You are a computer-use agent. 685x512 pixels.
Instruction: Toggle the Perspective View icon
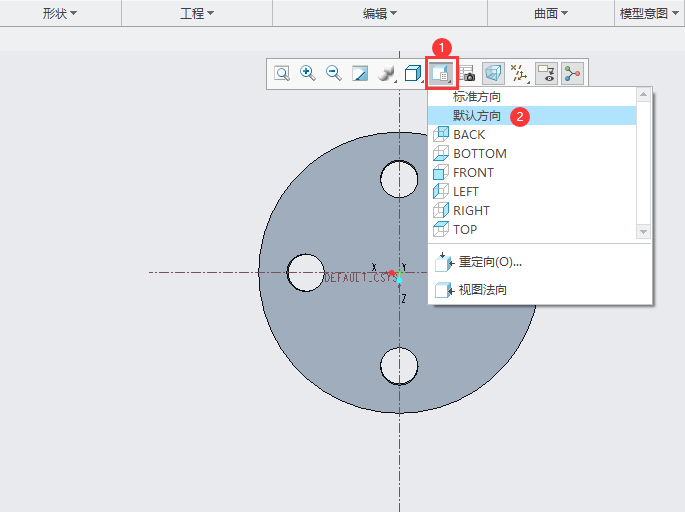coord(493,73)
